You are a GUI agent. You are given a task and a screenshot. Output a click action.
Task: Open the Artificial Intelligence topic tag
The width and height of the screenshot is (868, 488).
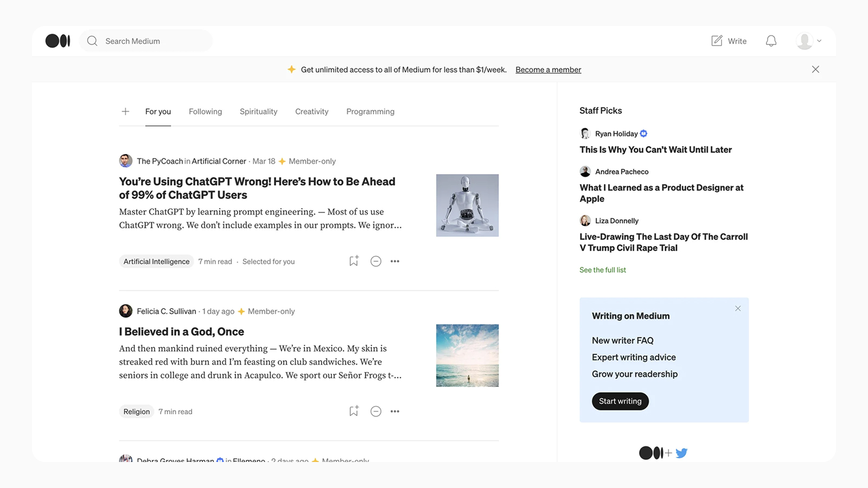pos(156,261)
